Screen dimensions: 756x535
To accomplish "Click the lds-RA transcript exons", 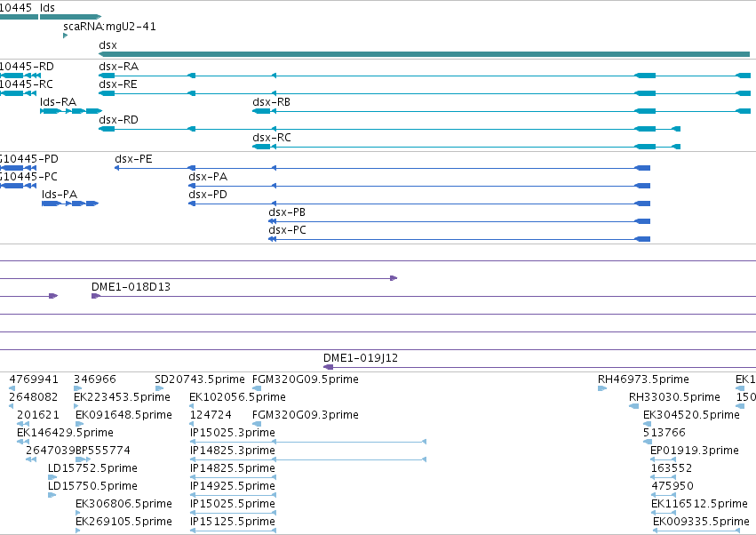I will [71, 111].
